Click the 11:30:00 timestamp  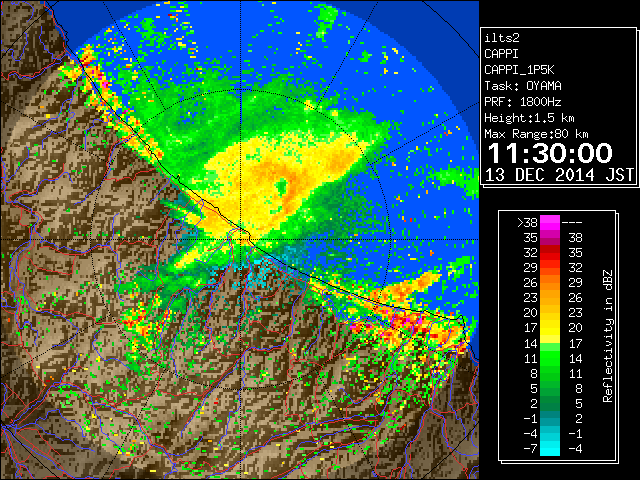click(550, 153)
